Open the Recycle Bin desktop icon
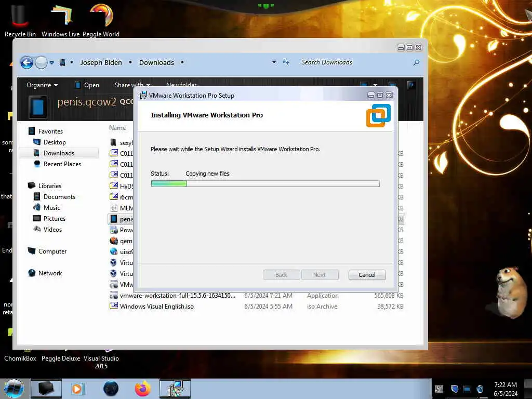 20,20
